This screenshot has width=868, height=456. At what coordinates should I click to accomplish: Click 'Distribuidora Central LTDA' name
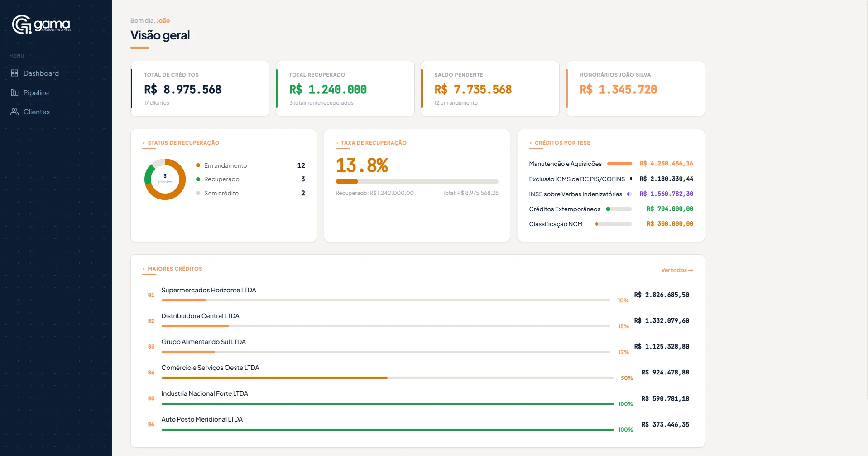tap(200, 316)
